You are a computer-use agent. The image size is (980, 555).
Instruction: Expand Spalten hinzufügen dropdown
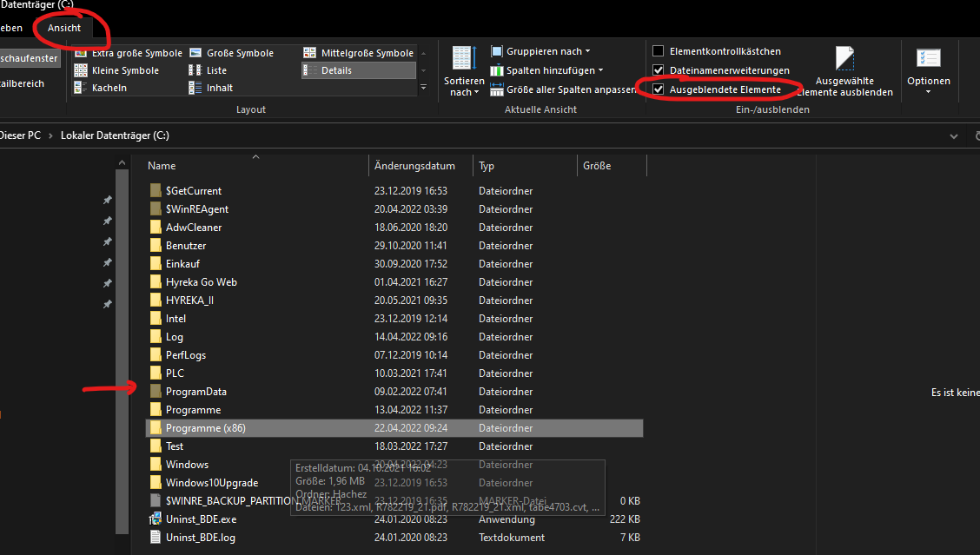pos(546,70)
